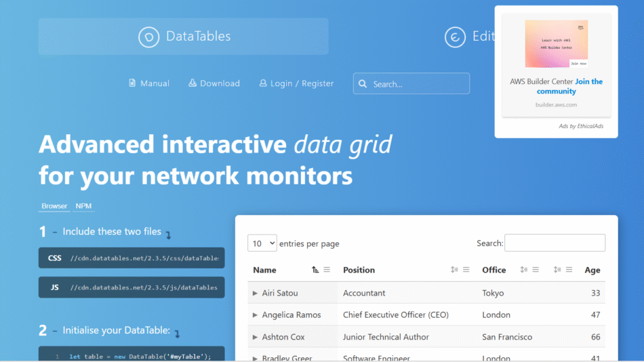Open the Position column menu icon
The width and height of the screenshot is (644, 362).
click(x=466, y=270)
